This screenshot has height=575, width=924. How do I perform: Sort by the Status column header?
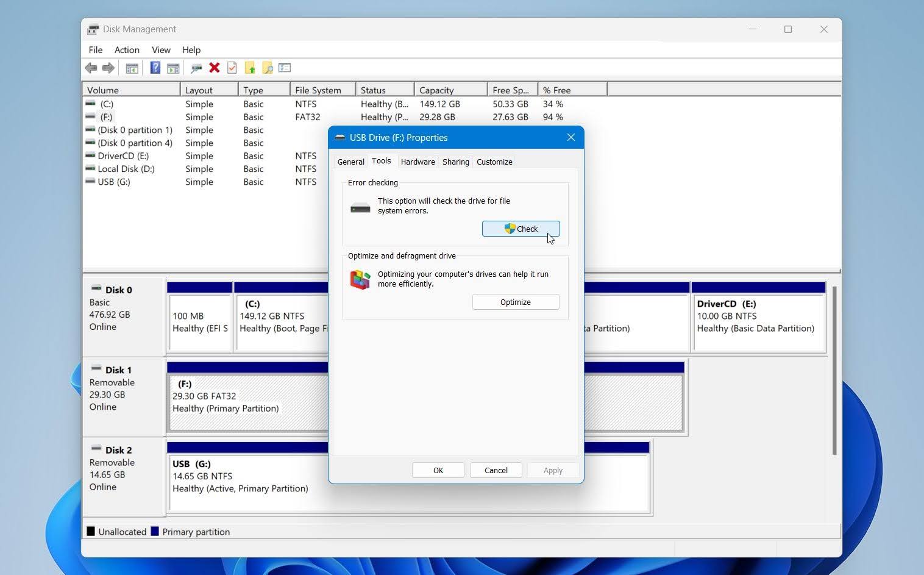click(385, 90)
